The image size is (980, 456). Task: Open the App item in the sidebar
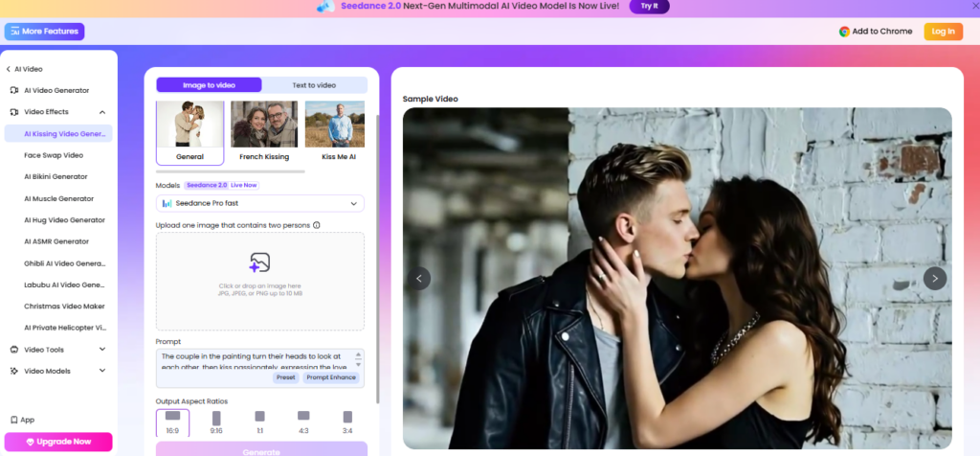[23, 420]
